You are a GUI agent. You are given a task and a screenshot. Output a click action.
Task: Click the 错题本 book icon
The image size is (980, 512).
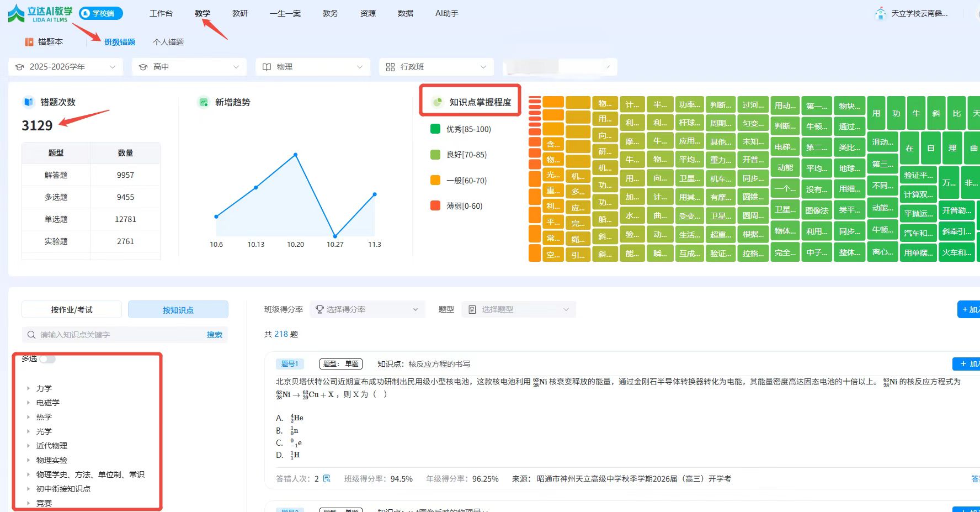29,42
